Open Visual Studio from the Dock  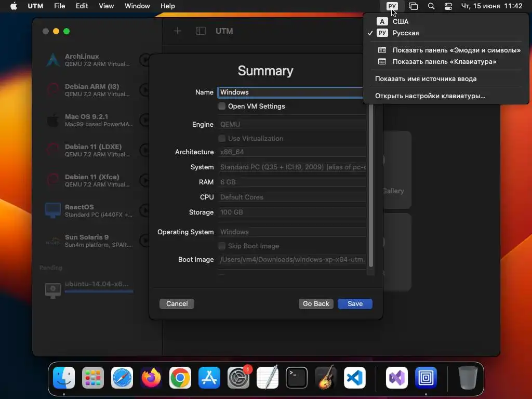pyautogui.click(x=397, y=377)
